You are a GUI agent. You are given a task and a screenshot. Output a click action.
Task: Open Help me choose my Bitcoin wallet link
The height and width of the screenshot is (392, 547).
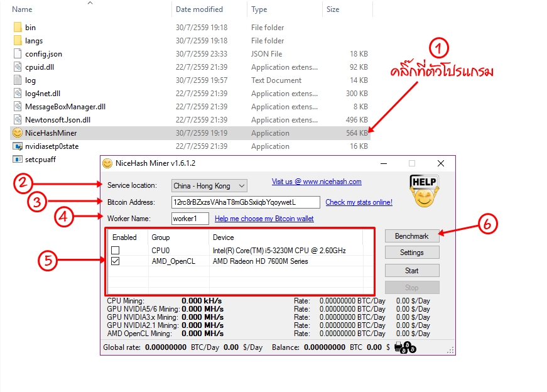[264, 219]
